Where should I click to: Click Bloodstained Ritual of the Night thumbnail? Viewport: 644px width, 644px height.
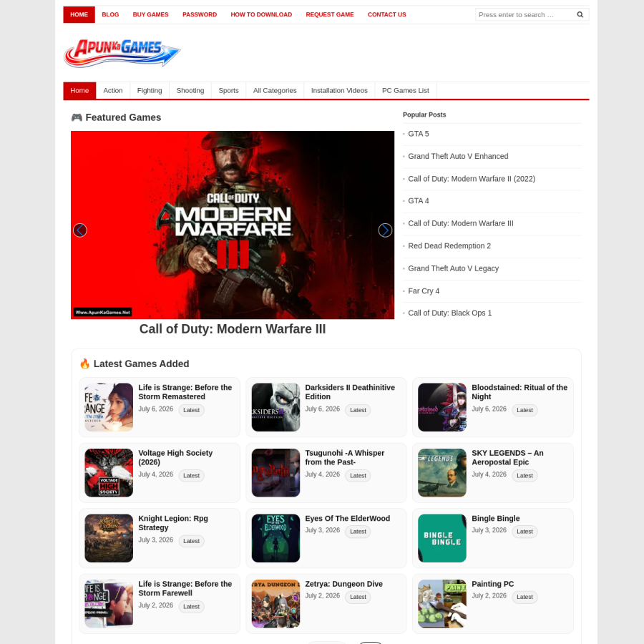tap(442, 407)
